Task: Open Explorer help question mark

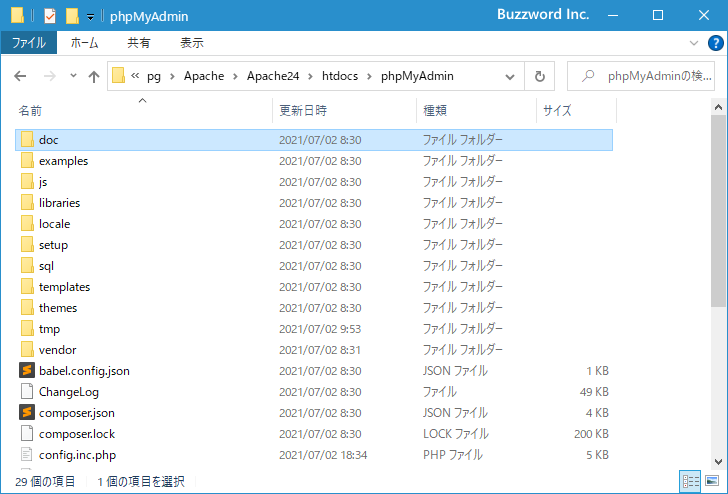Action: (715, 43)
